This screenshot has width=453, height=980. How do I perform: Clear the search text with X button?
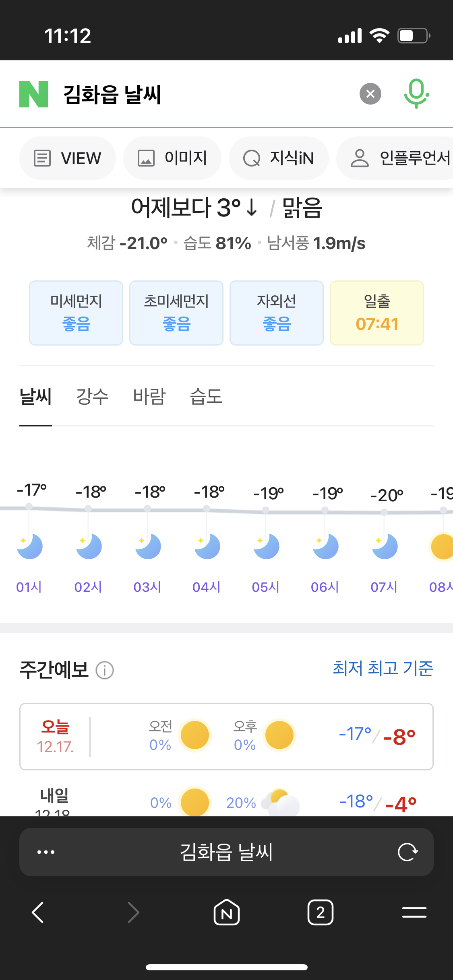370,94
